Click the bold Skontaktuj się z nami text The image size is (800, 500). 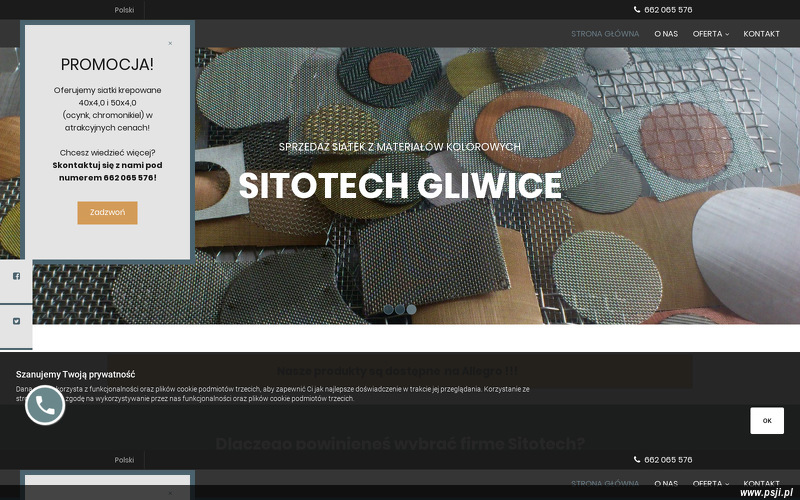tap(107, 171)
